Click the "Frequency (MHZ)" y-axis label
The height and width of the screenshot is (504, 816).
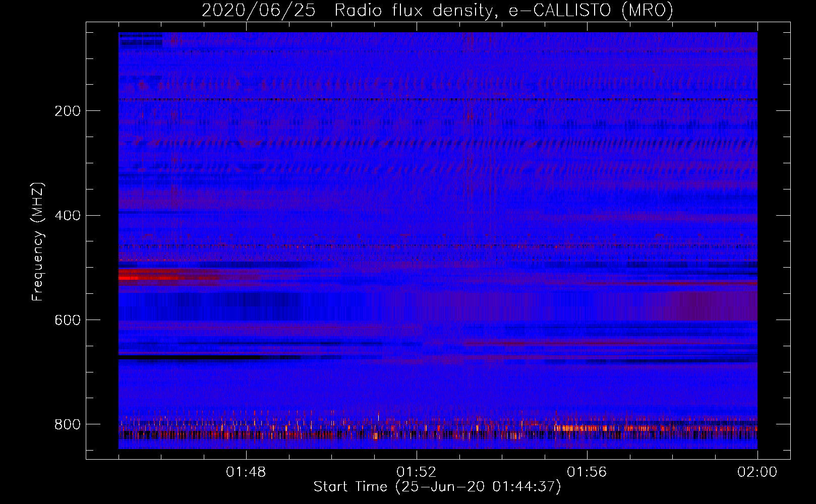[38, 241]
